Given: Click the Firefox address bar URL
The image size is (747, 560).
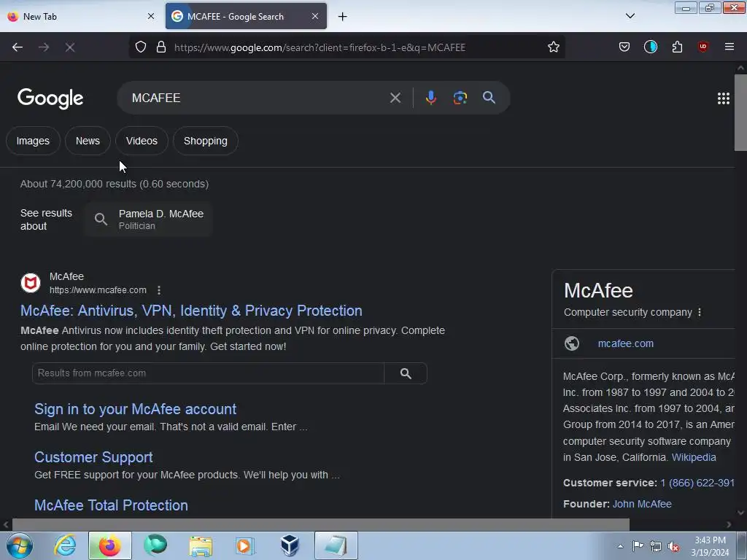Looking at the screenshot, I should click(x=320, y=47).
